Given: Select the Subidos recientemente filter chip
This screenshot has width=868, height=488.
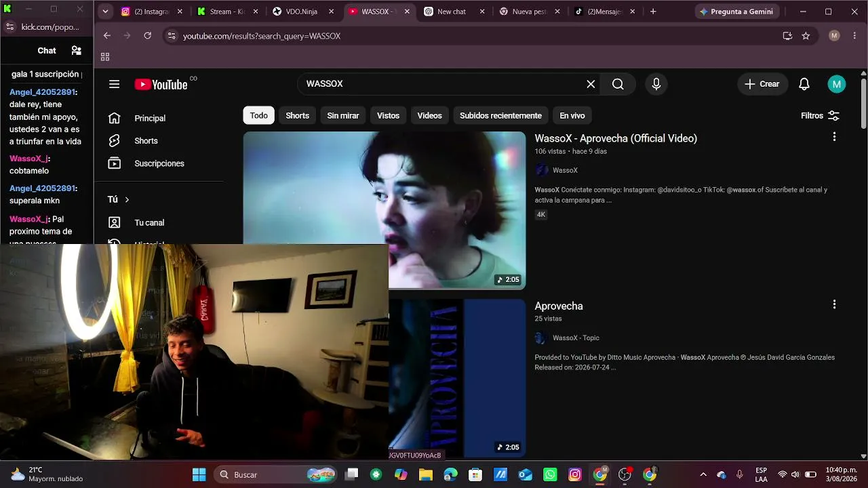Looking at the screenshot, I should pos(500,115).
